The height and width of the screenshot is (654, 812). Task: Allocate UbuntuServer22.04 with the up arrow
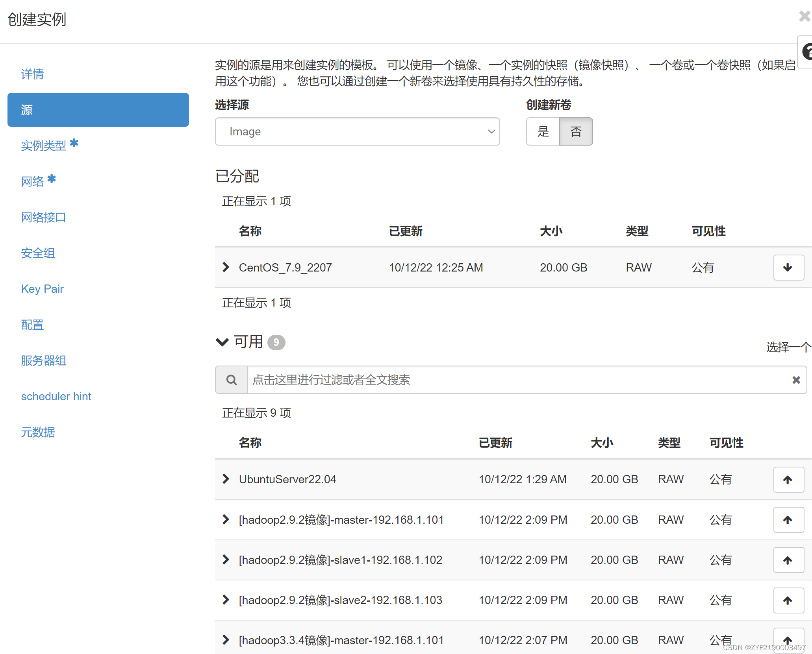tap(788, 479)
